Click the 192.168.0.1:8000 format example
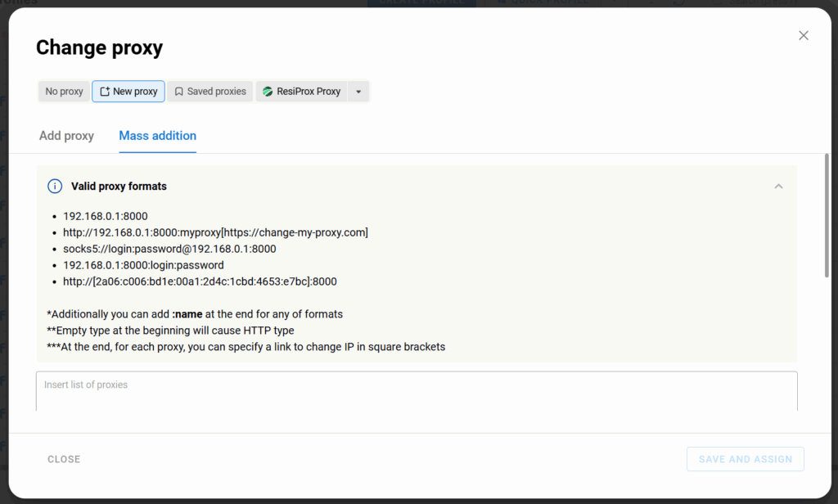Image resolution: width=838 pixels, height=504 pixels. [106, 217]
